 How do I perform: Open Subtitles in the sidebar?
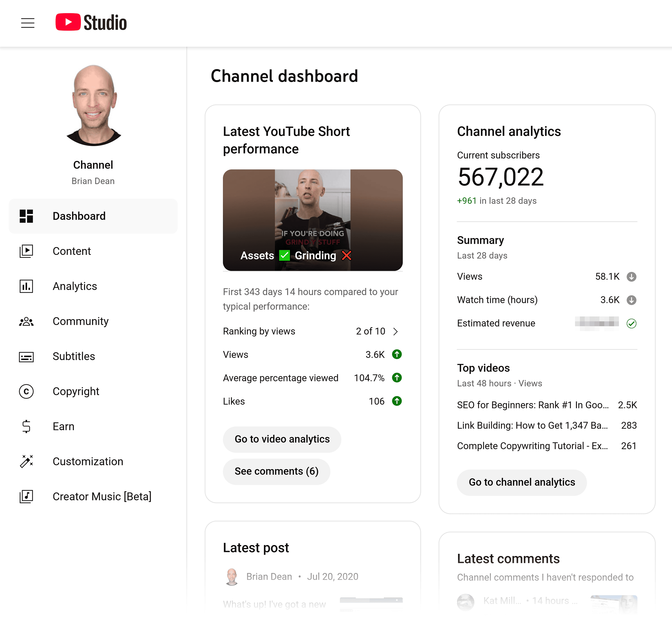point(93,356)
